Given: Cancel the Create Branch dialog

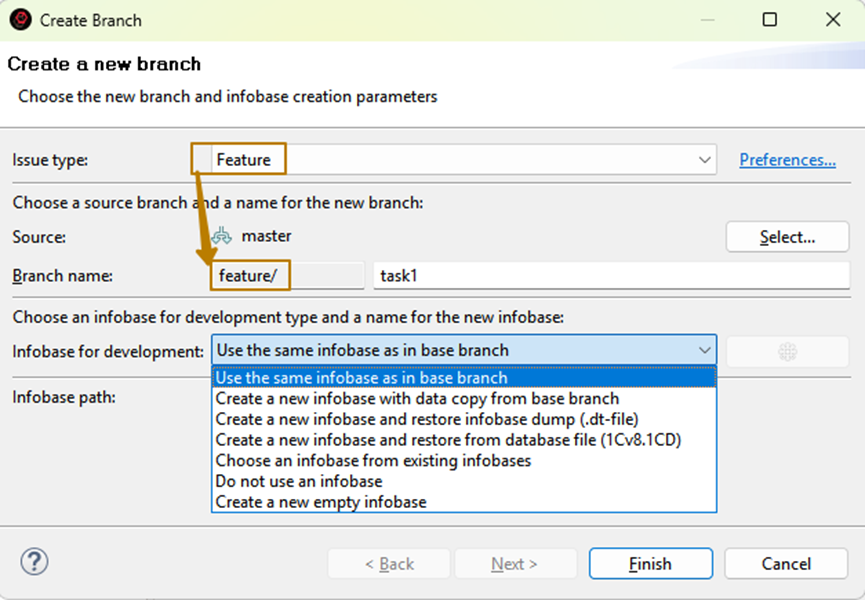Looking at the screenshot, I should coord(786,564).
